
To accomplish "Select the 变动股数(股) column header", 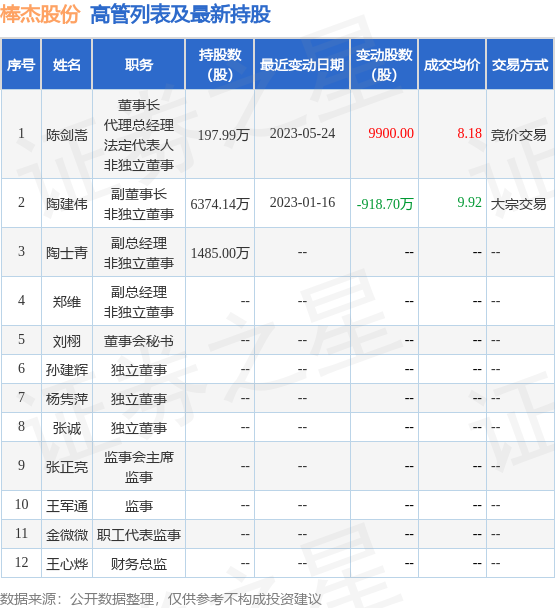I will [x=384, y=64].
